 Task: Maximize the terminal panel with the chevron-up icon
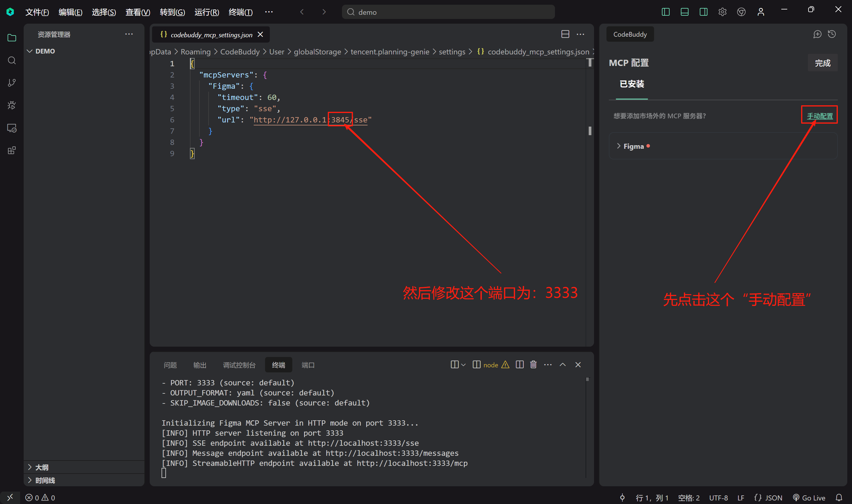(x=563, y=364)
